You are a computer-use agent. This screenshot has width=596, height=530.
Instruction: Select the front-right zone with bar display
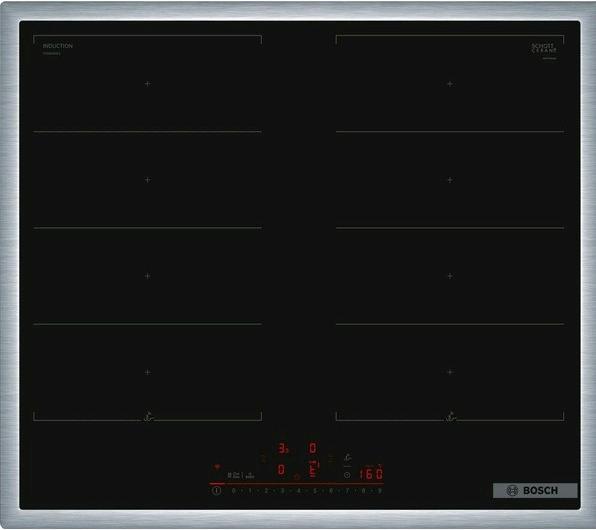point(314,469)
